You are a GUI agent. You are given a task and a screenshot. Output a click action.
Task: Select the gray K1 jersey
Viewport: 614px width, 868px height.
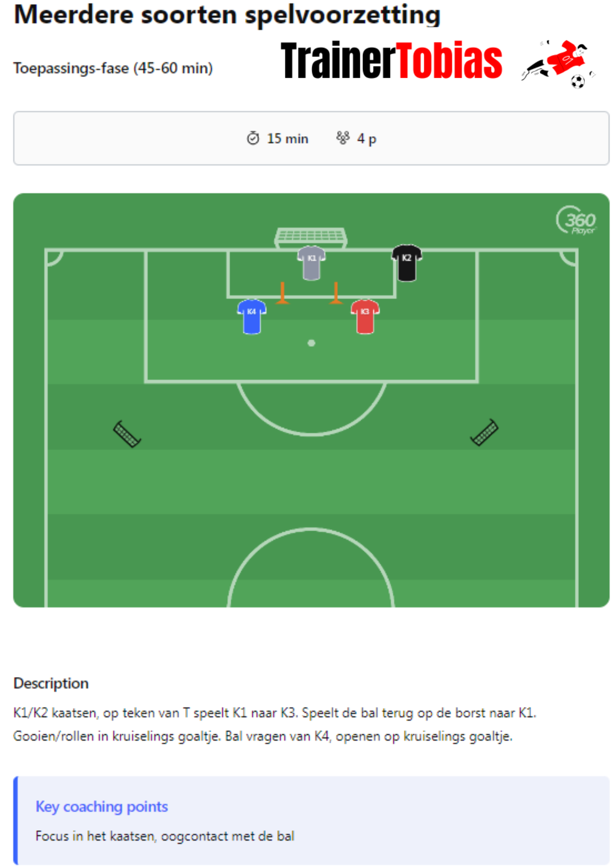point(311,263)
